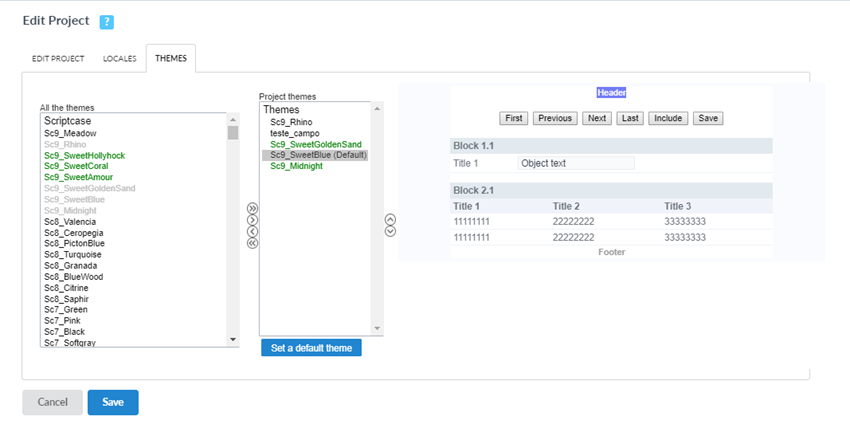Open the help icon beside Edit Project
Viewport: 850px width, 440px height.
pos(107,22)
